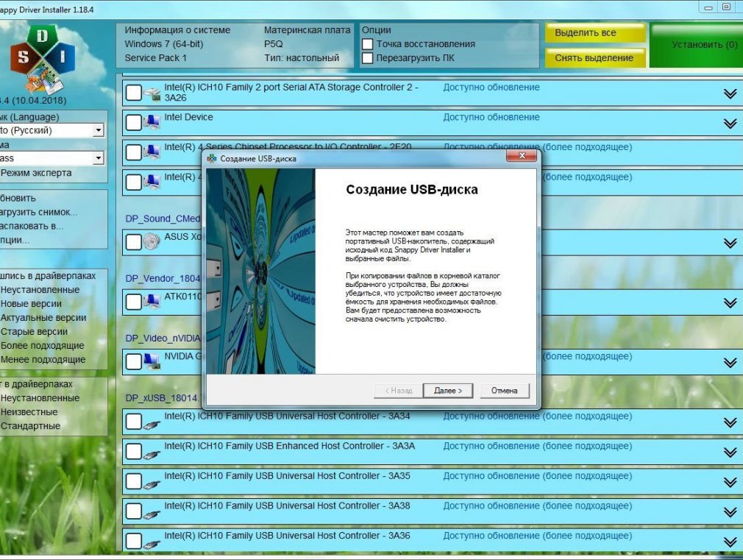Check the ICH10 Serial ATA Storage Controller driver

(x=134, y=93)
